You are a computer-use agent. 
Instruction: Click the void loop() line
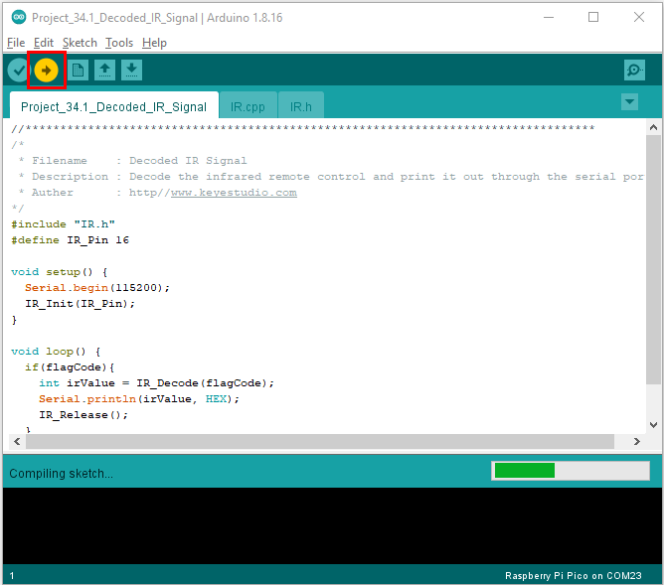pos(56,351)
